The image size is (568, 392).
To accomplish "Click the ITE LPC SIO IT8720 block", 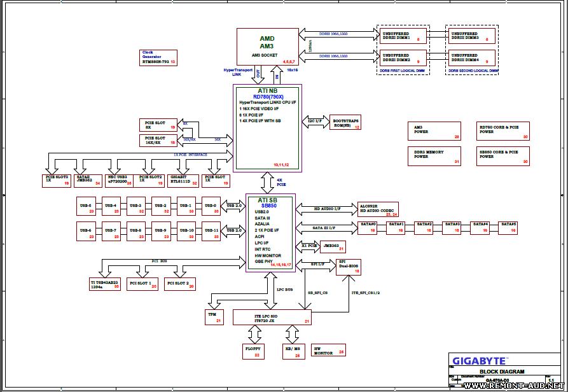I will (x=272, y=317).
